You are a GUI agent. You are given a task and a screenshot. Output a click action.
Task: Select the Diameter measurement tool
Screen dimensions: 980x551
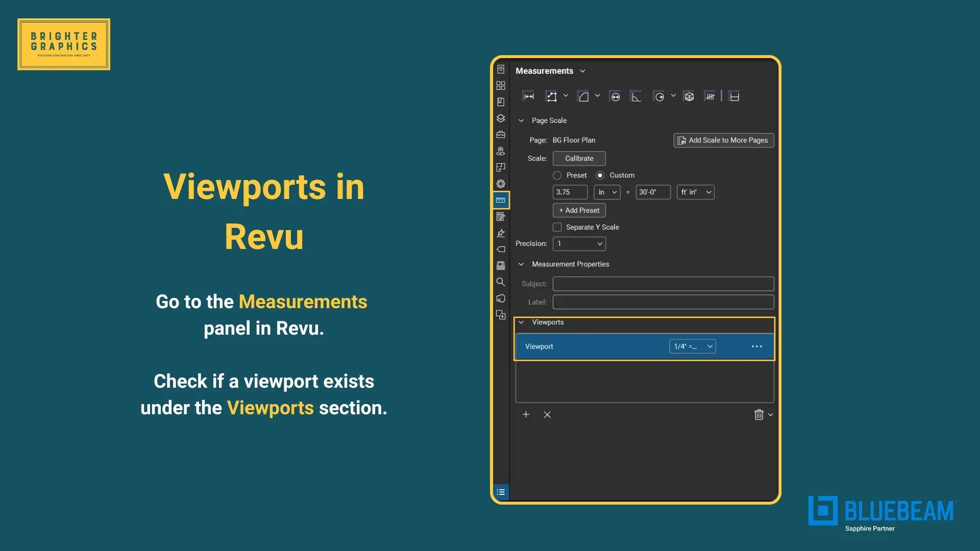(615, 96)
